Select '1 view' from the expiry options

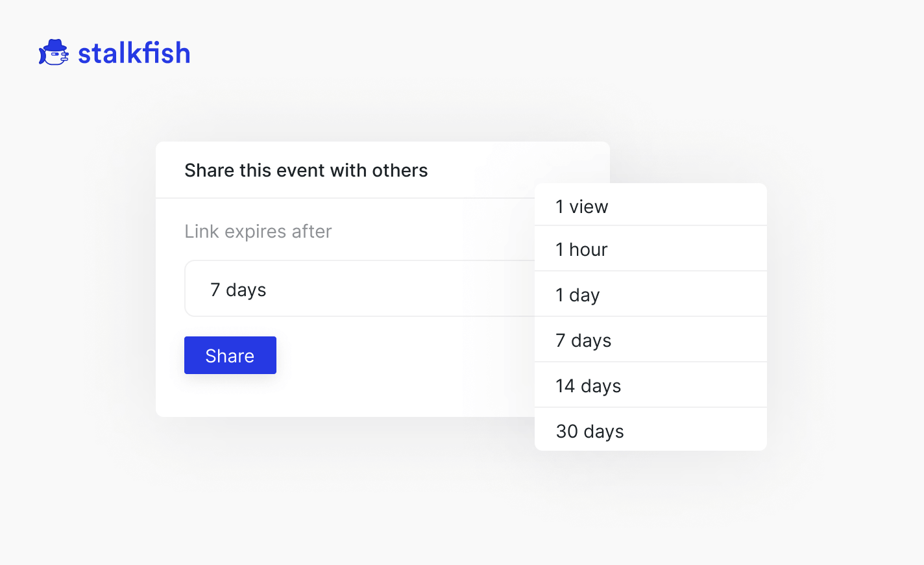pyautogui.click(x=651, y=205)
